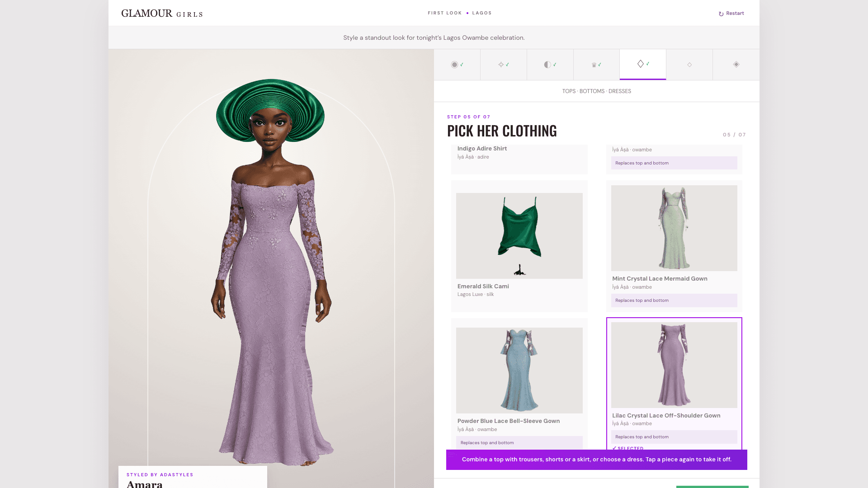Click the Indigo Adire Shirt title
868x488 pixels.
482,149
